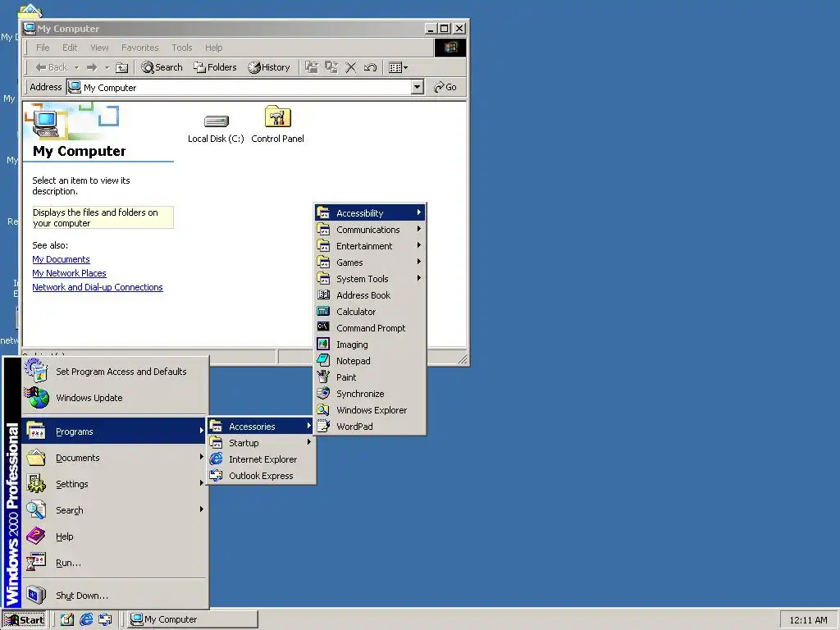The image size is (840, 630).
Task: Click the Undo toolbar icon
Action: [370, 67]
